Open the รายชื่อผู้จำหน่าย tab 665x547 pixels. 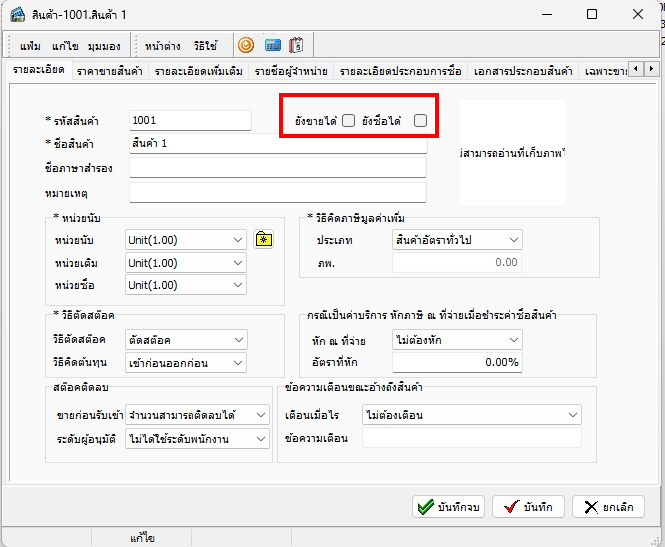(290, 71)
